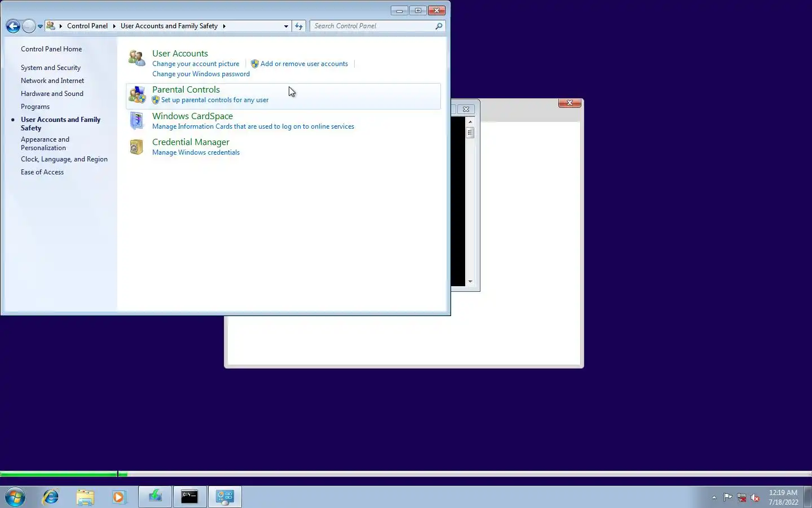Open Appearance and Personalization category
812x508 pixels.
(45, 143)
